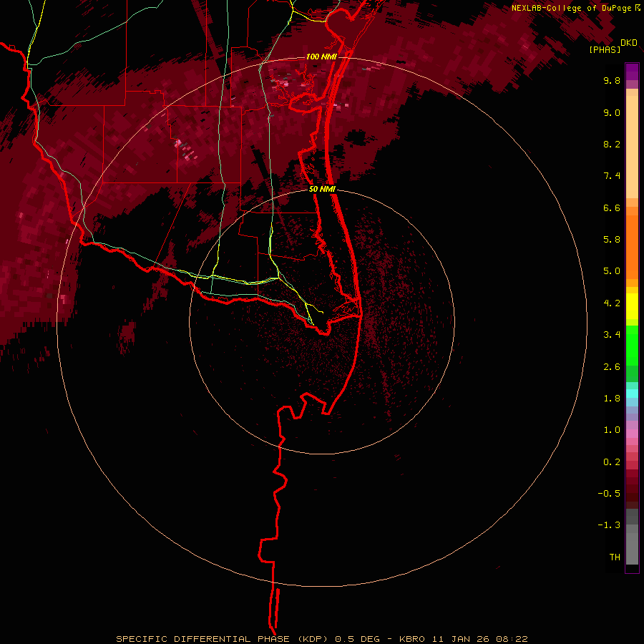Image resolution: width=644 pixels, height=644 pixels.
Task: Click the 5.0 scale value
Action: click(612, 271)
